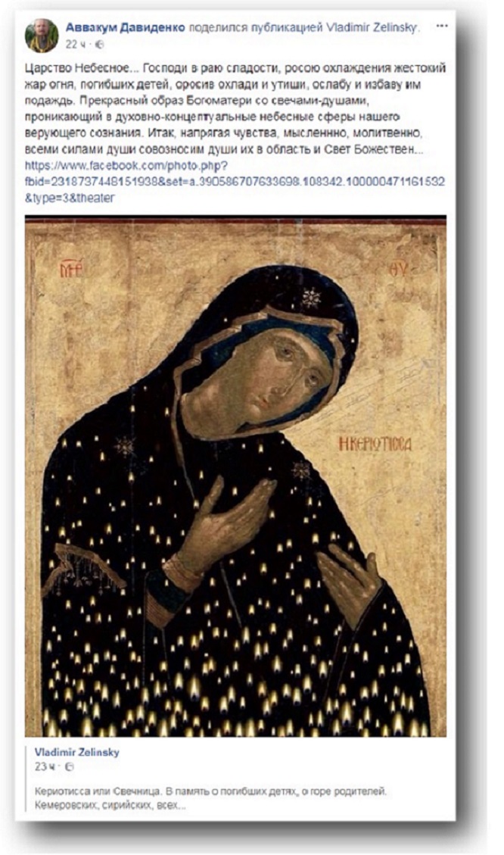The image size is (504, 855).
Task: Click the star on the Virgin's veil
Action: pos(311,298)
